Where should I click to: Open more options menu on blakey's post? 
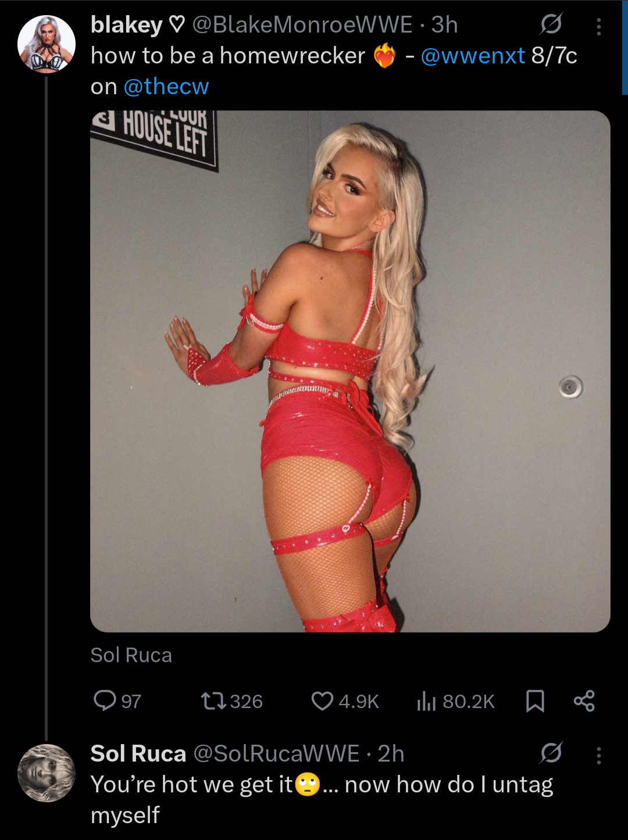pyautogui.click(x=599, y=26)
